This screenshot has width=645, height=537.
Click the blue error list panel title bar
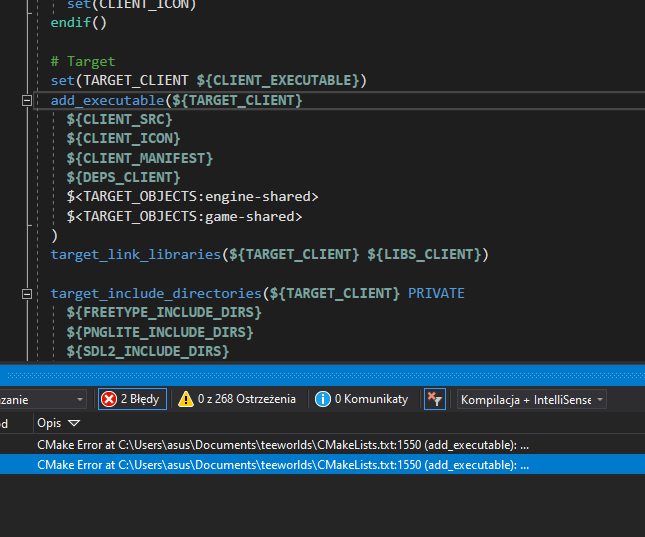pyautogui.click(x=322, y=375)
